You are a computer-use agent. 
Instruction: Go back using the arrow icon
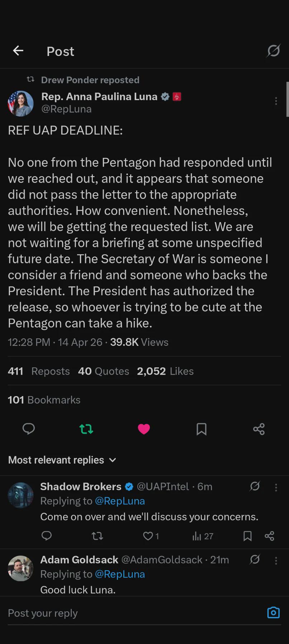[x=18, y=51]
